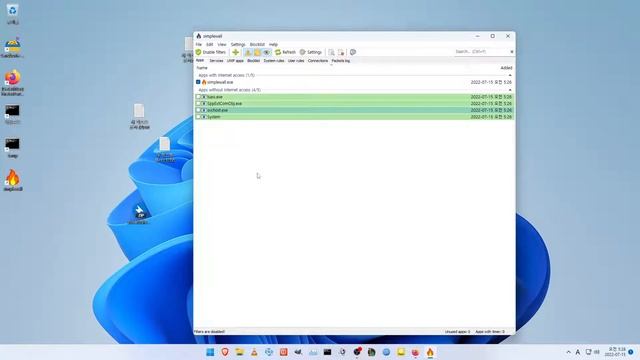Open the Help menu

point(273,44)
